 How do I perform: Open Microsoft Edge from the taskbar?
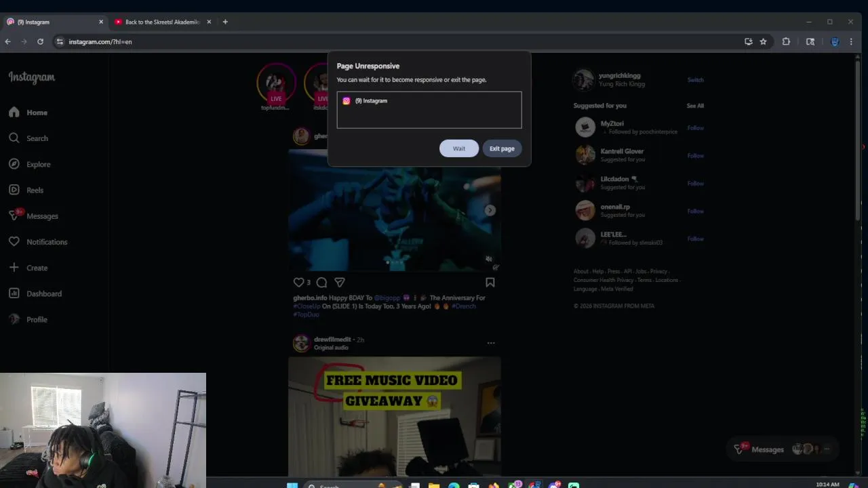pos(454,485)
